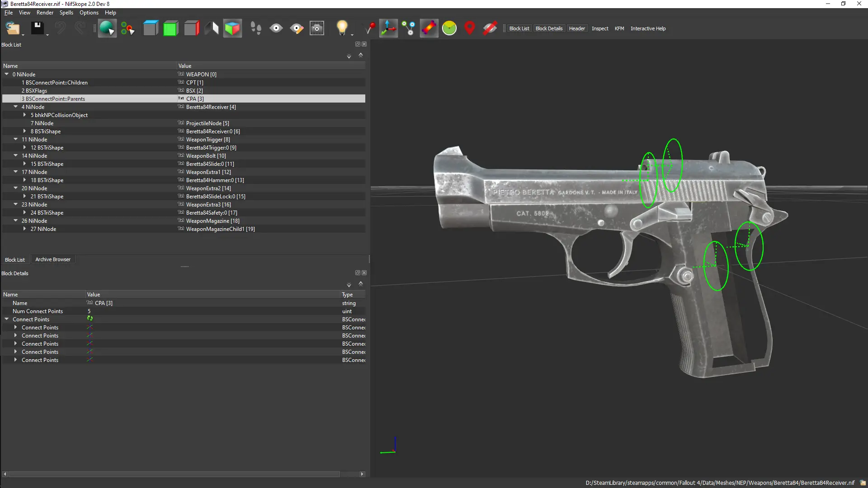
Task: Open the Load icon dropdown arrow
Action: [x=23, y=35]
